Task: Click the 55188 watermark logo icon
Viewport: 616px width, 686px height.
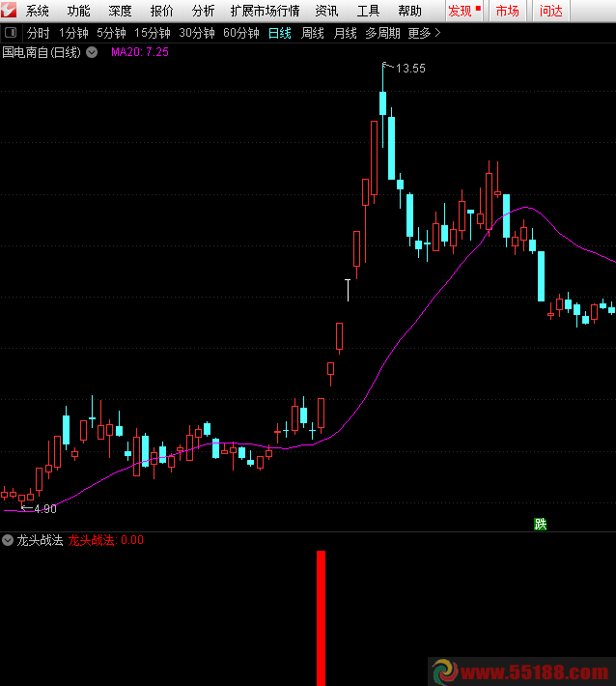Action: point(444,671)
